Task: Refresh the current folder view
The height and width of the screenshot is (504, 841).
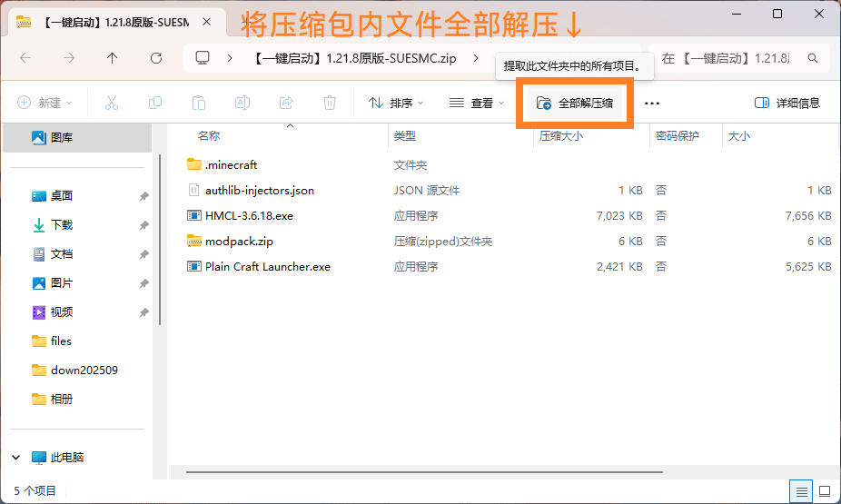Action: click(x=156, y=58)
